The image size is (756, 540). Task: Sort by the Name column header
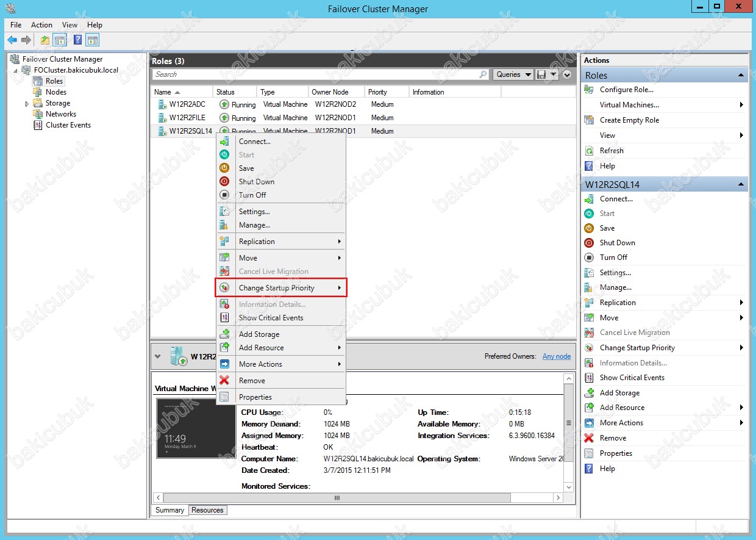click(x=182, y=92)
